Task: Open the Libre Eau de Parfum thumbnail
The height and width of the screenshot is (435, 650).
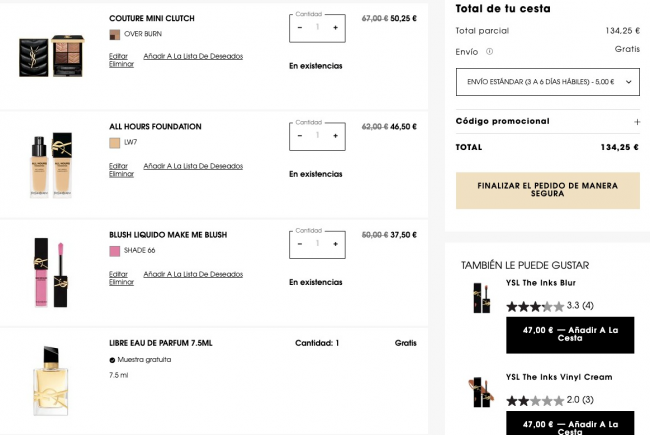Action: coord(51,381)
